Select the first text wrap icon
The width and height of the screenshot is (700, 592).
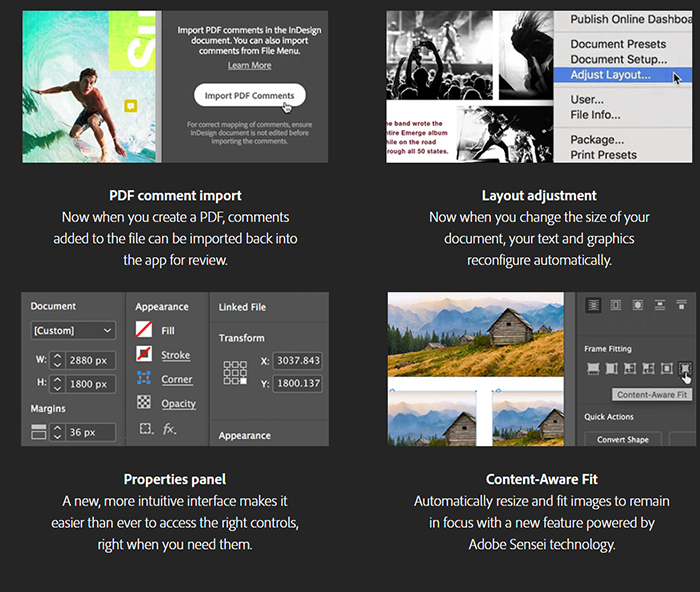point(593,305)
